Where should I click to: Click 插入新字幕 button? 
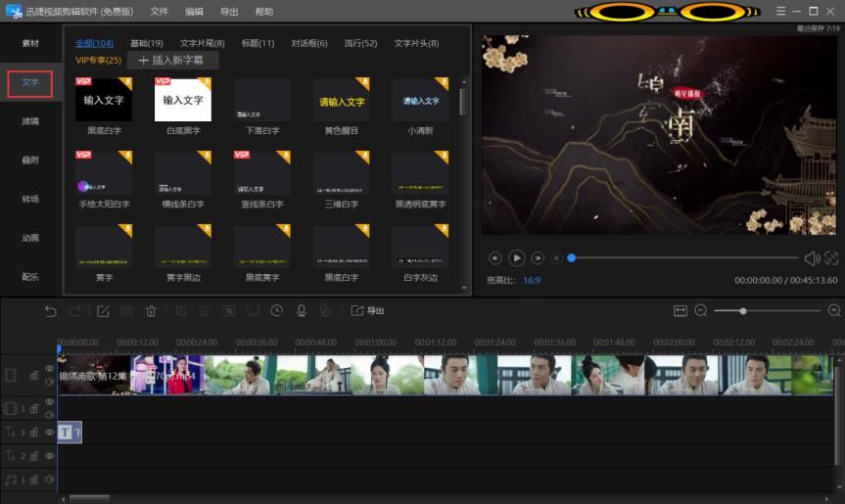pyautogui.click(x=172, y=61)
